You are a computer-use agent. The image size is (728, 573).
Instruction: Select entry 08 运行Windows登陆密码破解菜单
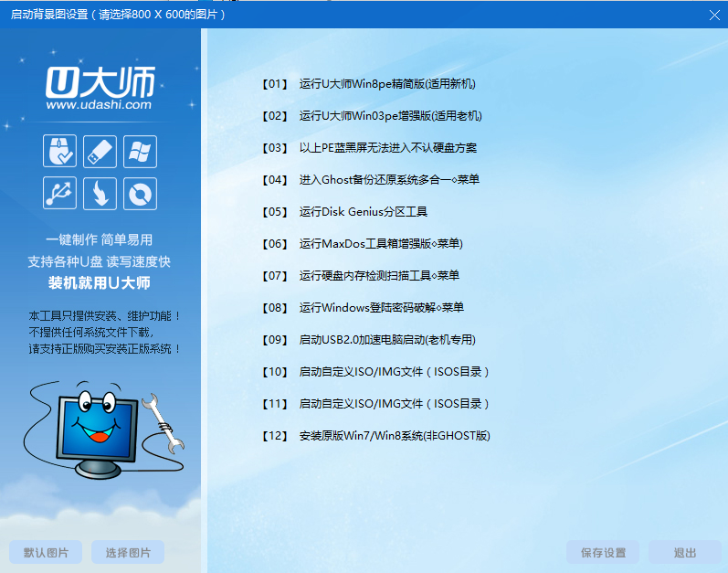[x=363, y=308]
